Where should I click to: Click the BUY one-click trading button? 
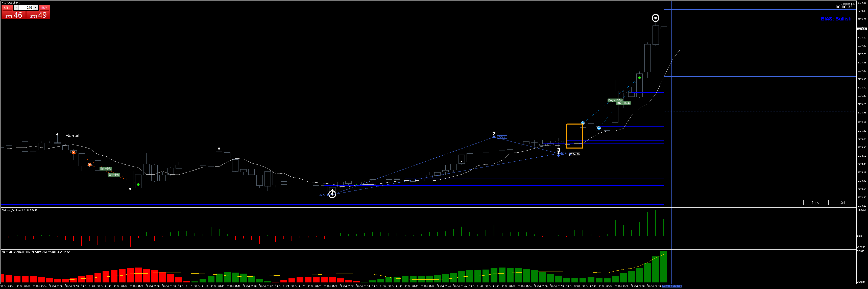click(x=44, y=8)
